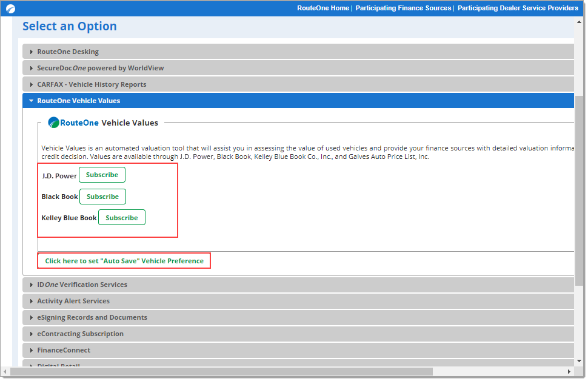Open the eSigning Records and Documents header
The width and height of the screenshot is (588, 381).
(x=298, y=317)
